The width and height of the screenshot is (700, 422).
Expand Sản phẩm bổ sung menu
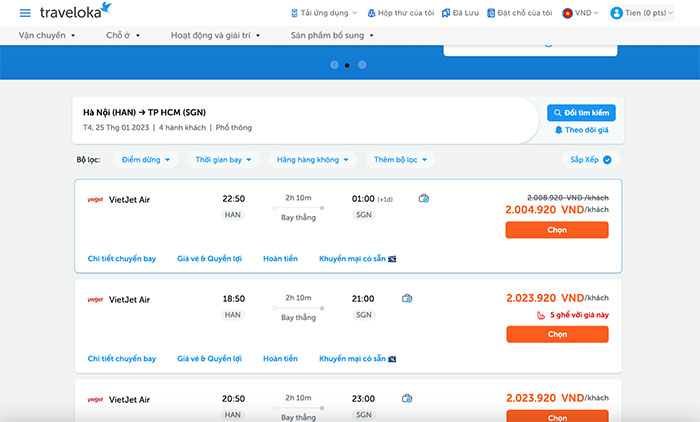coord(332,35)
